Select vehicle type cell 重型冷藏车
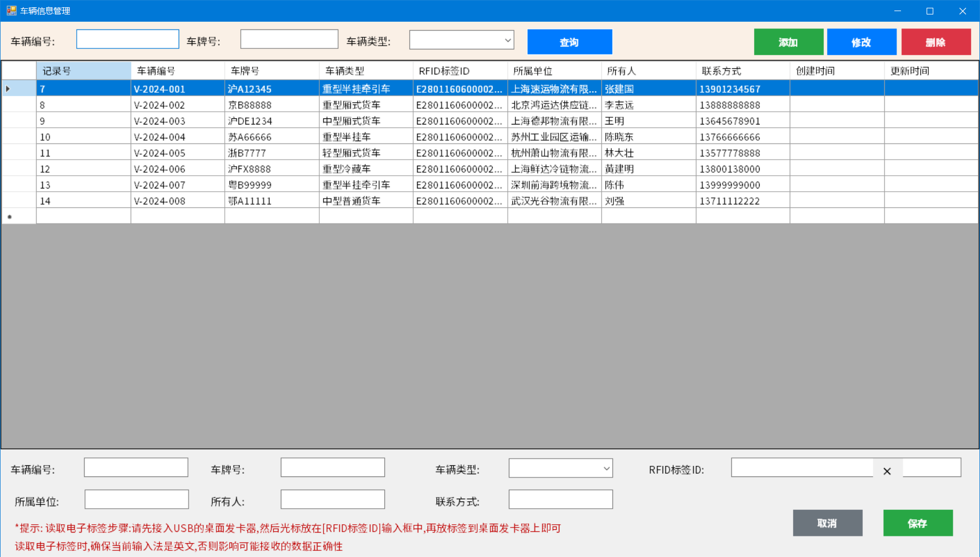Image resolution: width=980 pixels, height=557 pixels. [x=366, y=169]
